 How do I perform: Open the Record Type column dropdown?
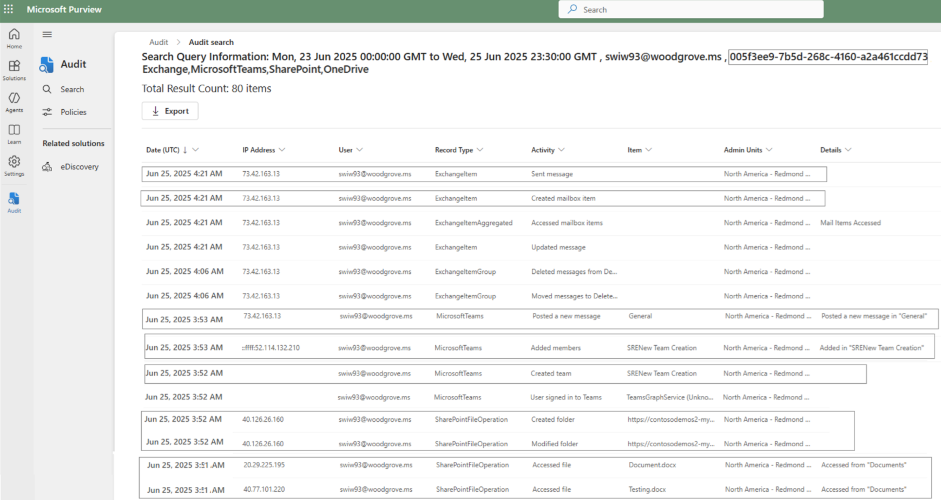tap(480, 150)
